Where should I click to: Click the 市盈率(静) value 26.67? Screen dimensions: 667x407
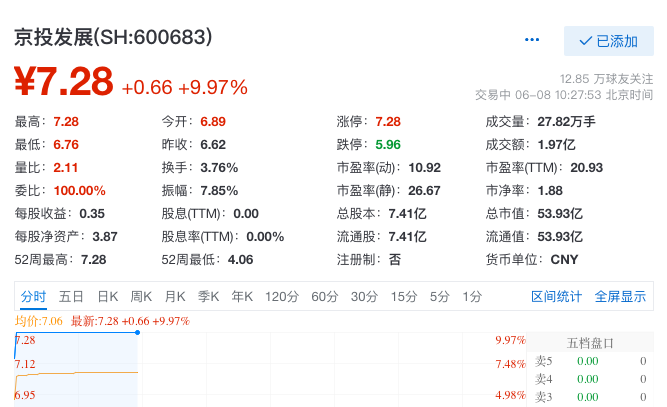425,191
